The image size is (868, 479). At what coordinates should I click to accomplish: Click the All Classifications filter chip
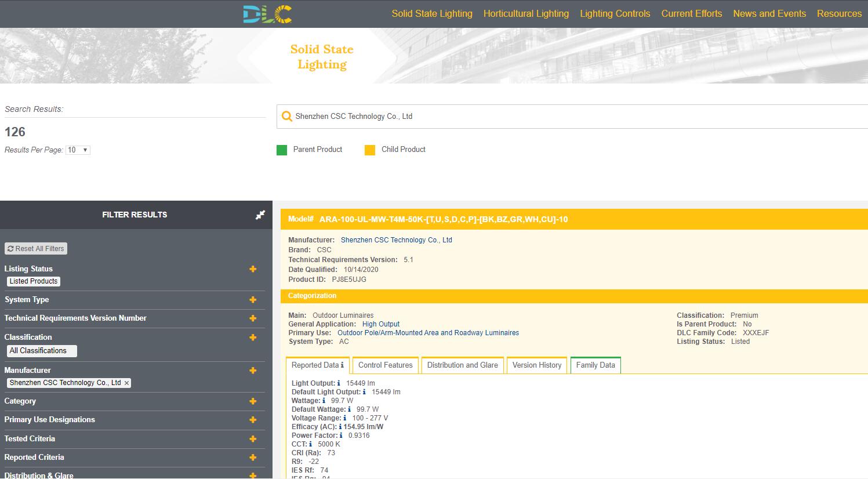pyautogui.click(x=42, y=351)
